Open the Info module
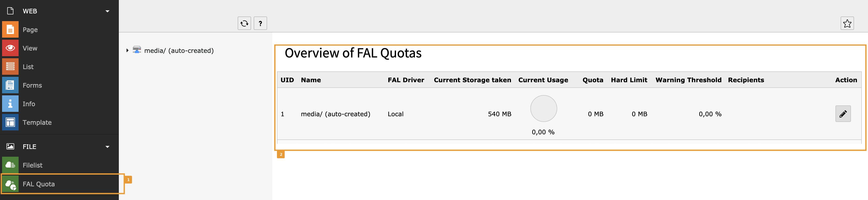 tap(29, 104)
